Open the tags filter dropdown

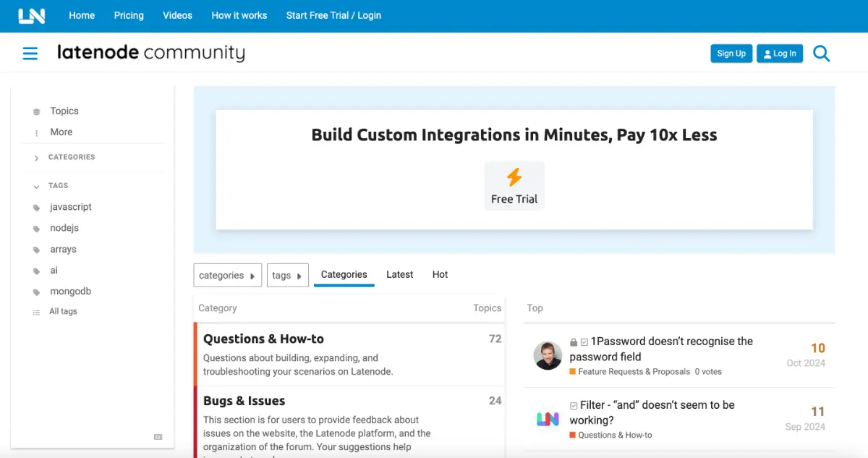pyautogui.click(x=287, y=275)
